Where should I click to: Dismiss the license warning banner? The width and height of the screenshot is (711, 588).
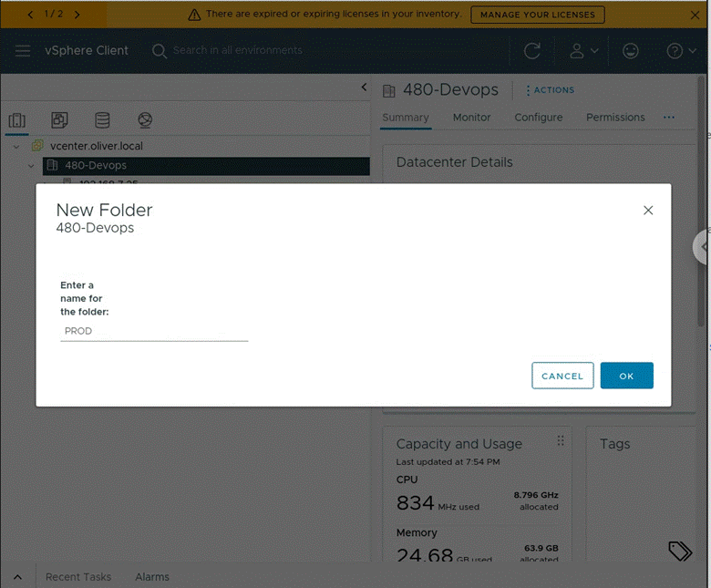tap(695, 15)
